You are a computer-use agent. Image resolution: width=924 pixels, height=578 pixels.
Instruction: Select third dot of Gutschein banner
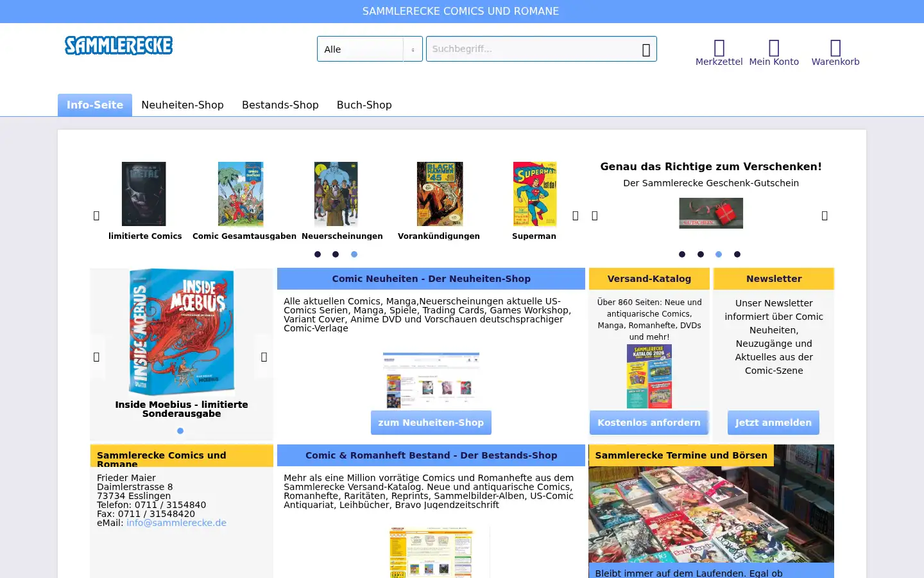[x=719, y=254]
